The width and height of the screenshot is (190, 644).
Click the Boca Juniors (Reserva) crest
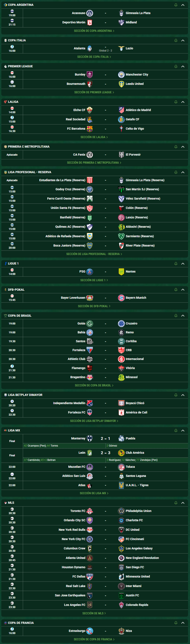point(90,246)
